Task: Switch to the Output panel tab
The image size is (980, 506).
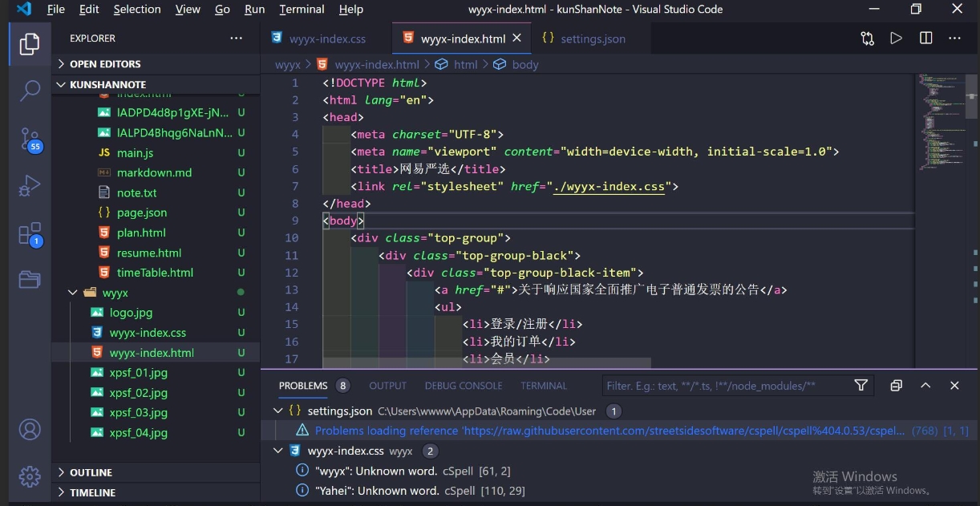Action: pyautogui.click(x=388, y=386)
